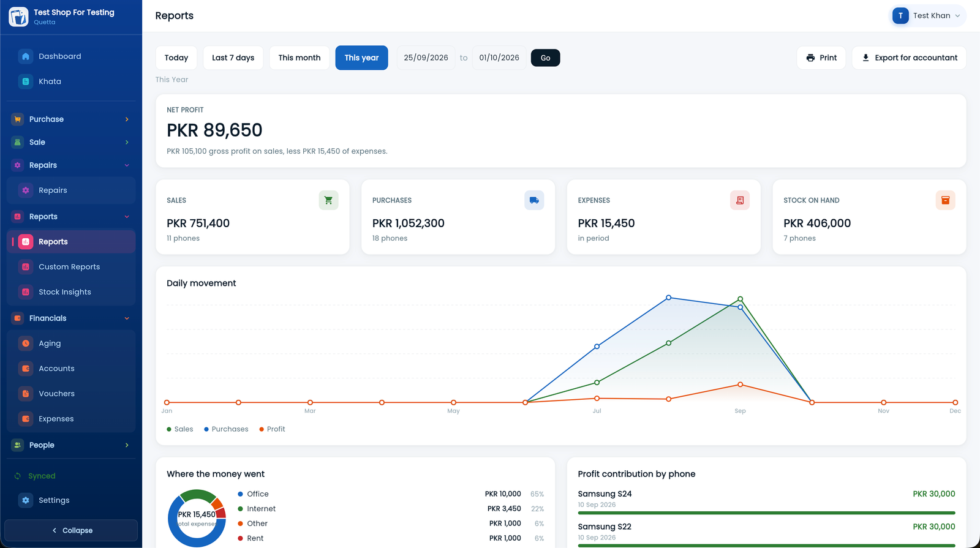This screenshot has width=980, height=548.
Task: Click the Go button
Action: coord(545,58)
